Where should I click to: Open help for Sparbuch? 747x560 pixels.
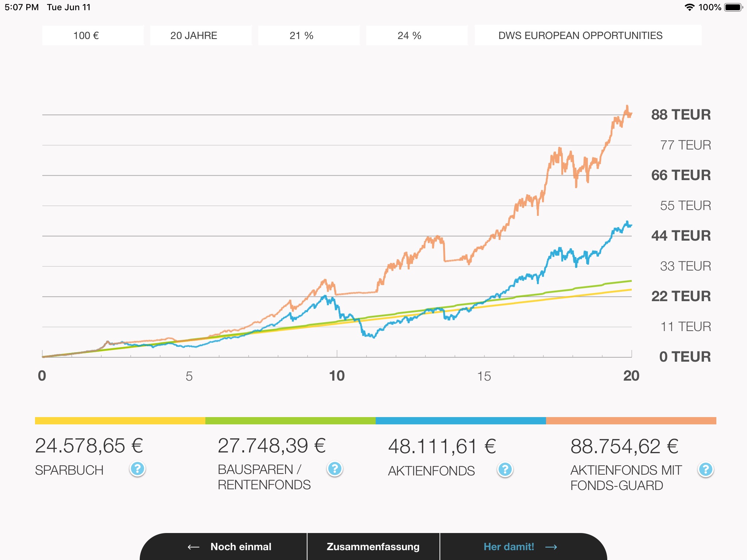click(138, 469)
